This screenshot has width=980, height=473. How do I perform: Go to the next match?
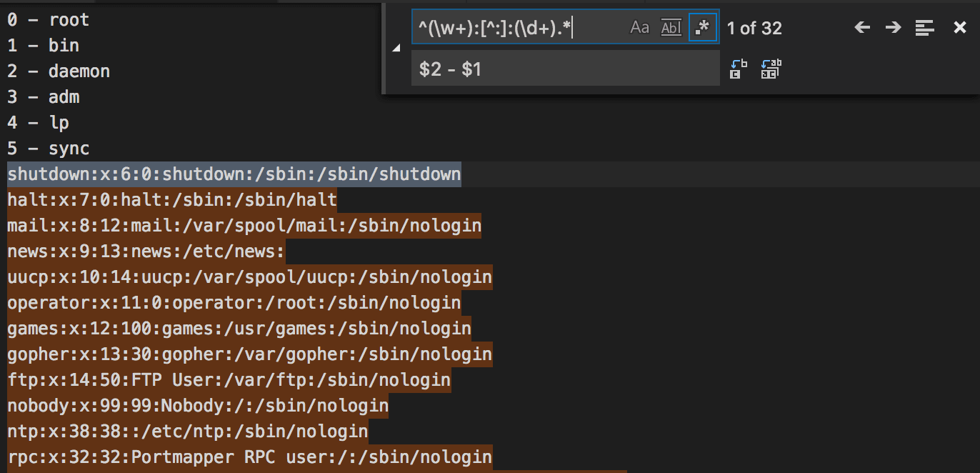(x=892, y=27)
